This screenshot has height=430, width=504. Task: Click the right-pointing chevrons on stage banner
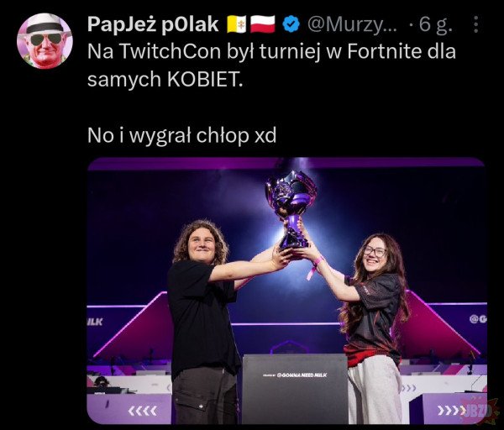[451, 410]
